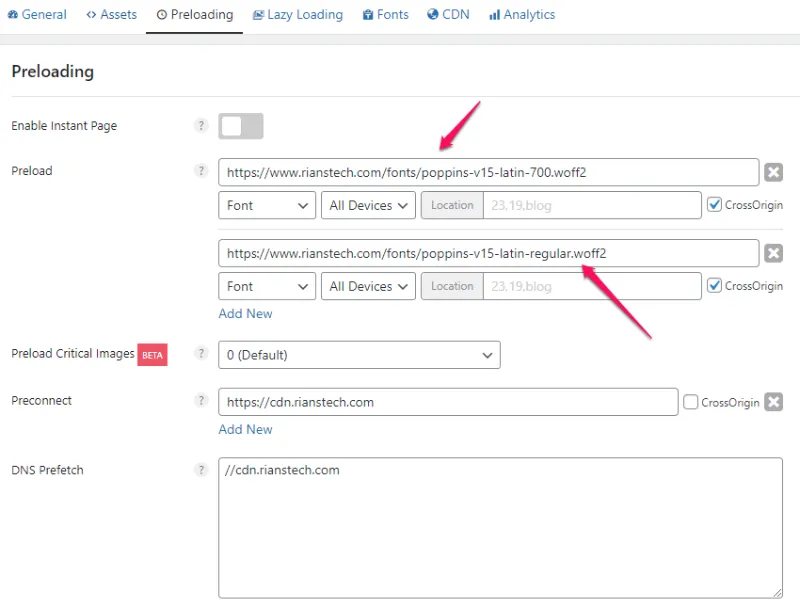Remove the poppins-v15-latin-regular.woff2 preload entry
Viewport: 800px width, 607px height.
point(773,253)
